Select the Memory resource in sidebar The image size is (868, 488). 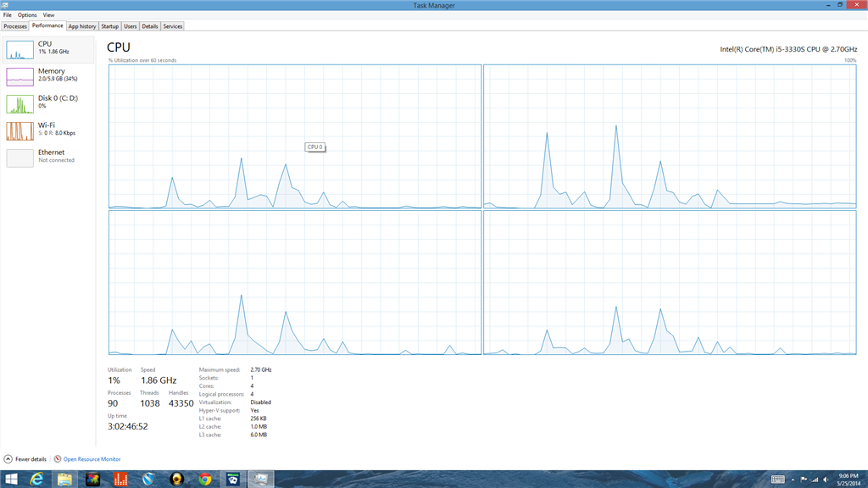(48, 76)
